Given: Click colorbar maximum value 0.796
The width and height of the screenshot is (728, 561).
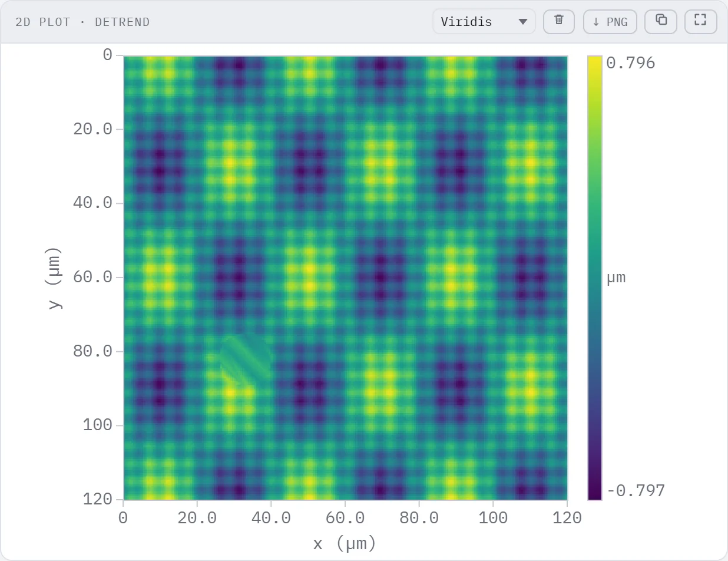Looking at the screenshot, I should 630,63.
